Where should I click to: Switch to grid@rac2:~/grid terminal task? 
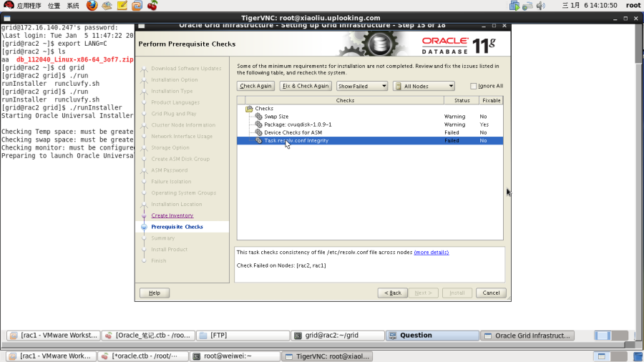[x=338, y=336]
